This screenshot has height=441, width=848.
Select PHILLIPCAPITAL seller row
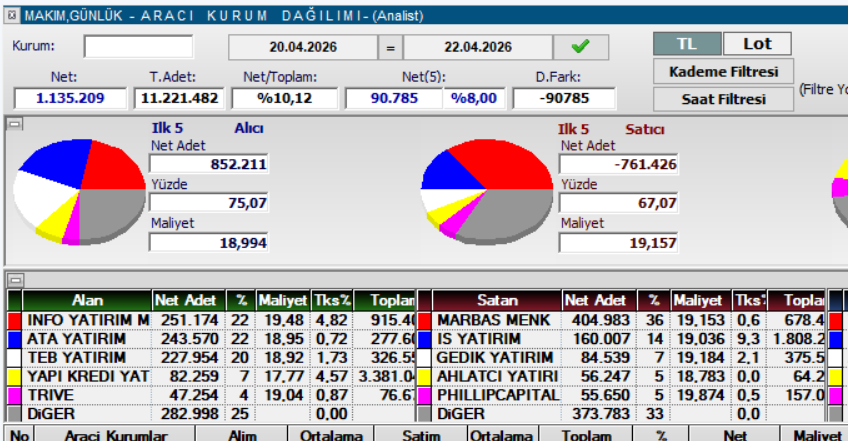[x=621, y=396]
